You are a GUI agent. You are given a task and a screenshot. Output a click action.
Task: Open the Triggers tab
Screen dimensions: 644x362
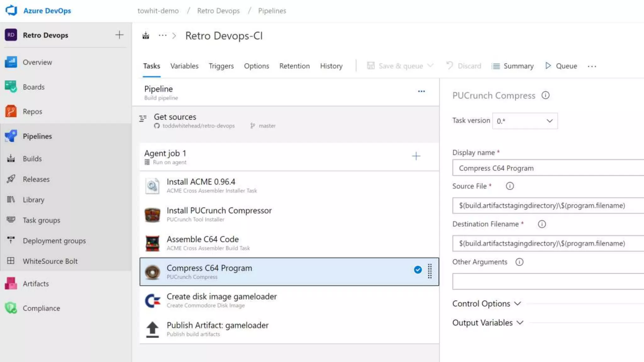tap(221, 66)
